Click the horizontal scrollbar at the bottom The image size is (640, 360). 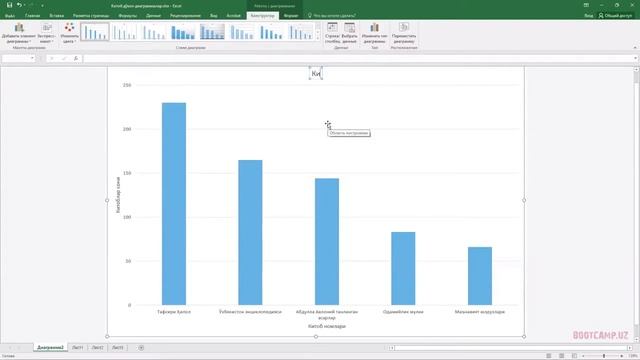(x=510, y=348)
